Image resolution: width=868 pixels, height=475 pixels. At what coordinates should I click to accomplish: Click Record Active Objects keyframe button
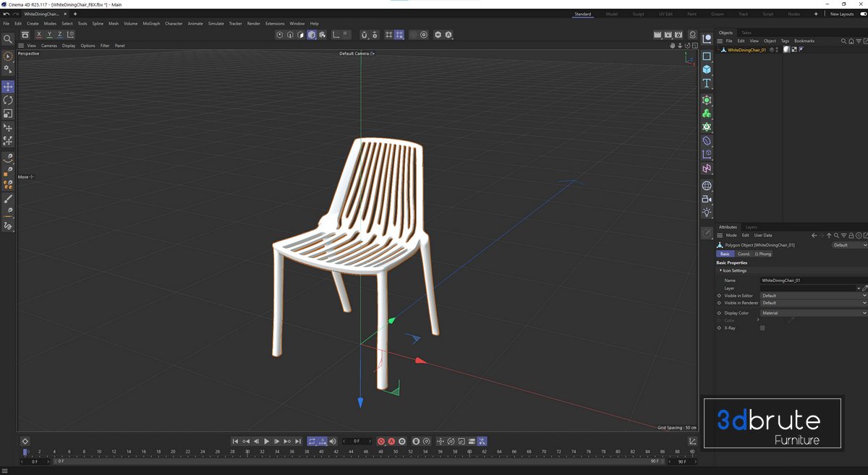tap(381, 441)
